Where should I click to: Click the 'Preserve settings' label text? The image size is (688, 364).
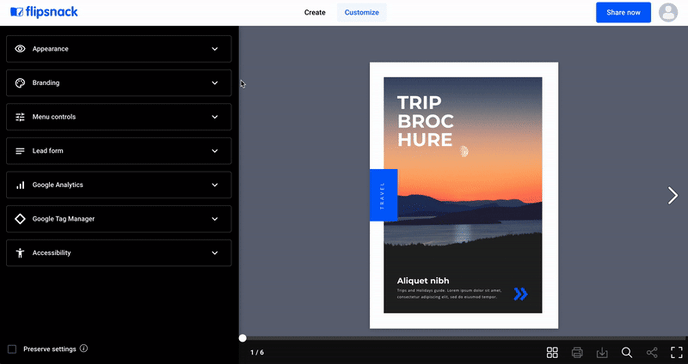click(50, 349)
